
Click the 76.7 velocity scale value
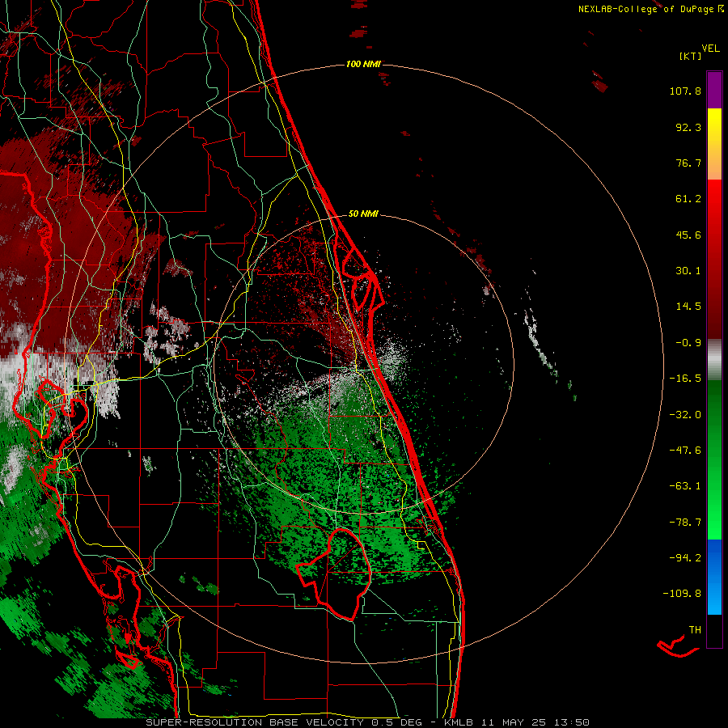click(688, 163)
